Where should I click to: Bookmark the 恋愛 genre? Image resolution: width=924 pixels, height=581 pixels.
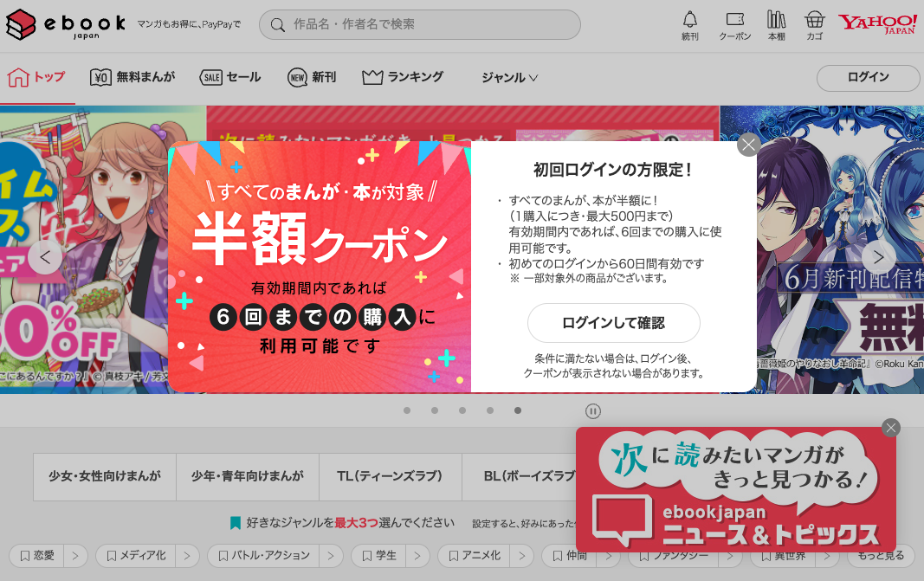point(36,556)
